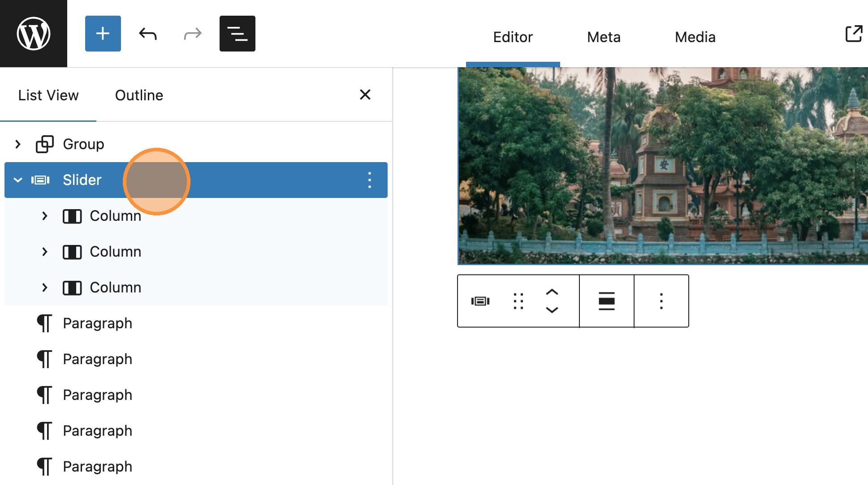The height and width of the screenshot is (485, 868).
Task: Collapse the Slider block chevron
Action: (18, 180)
